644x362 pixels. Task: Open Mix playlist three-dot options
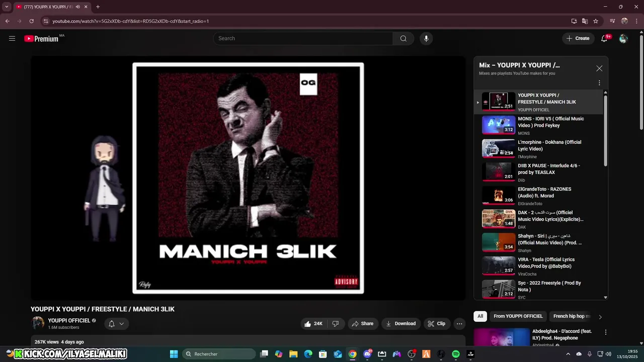[599, 83]
